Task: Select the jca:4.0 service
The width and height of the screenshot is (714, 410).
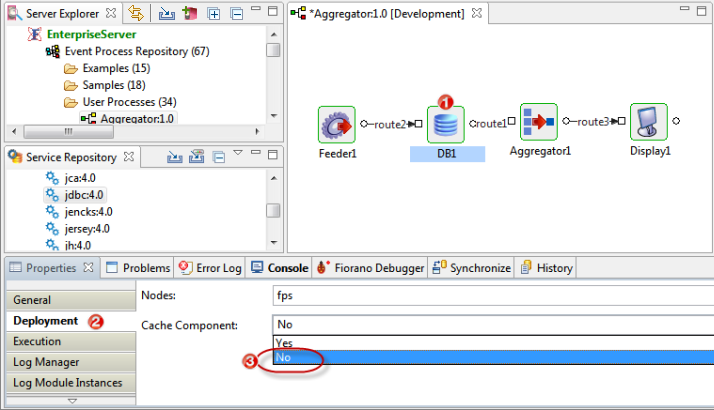Action: click(80, 178)
